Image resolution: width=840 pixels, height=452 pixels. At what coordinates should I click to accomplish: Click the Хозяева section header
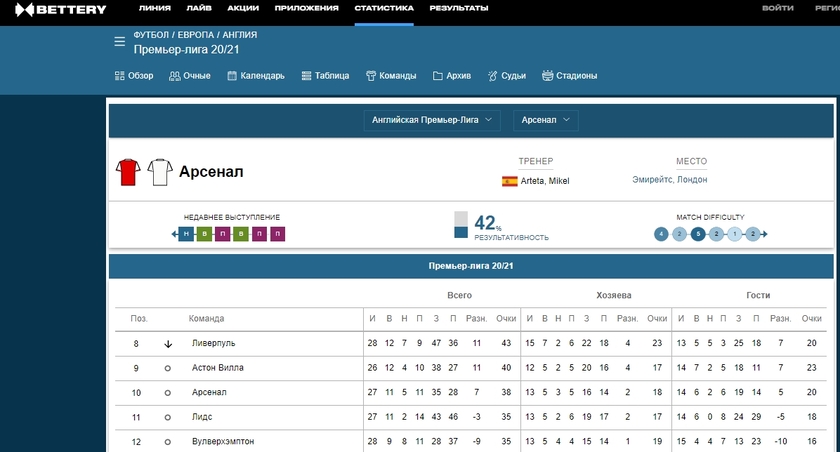[613, 295]
